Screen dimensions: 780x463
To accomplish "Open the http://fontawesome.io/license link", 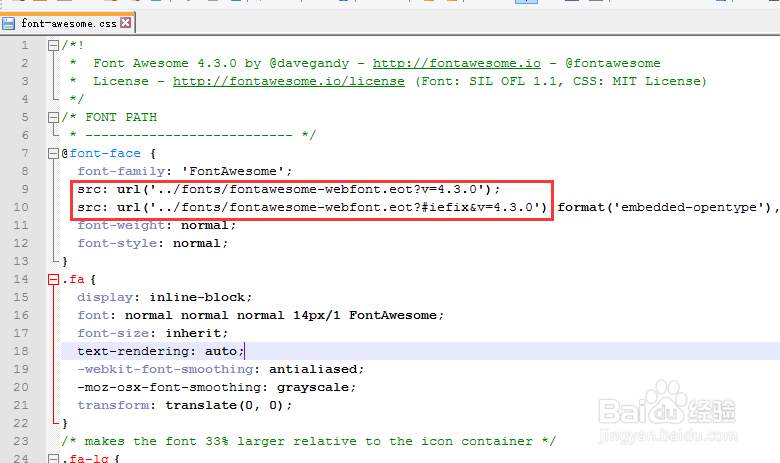I will (x=289, y=81).
